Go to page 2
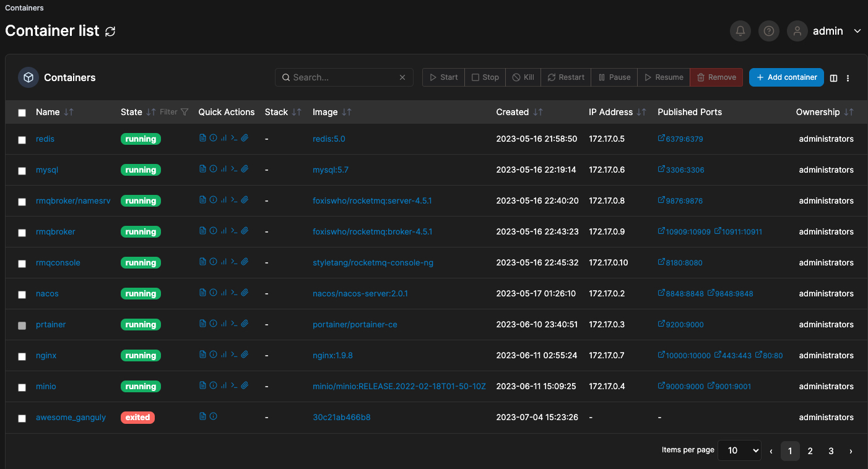The width and height of the screenshot is (868, 469). pos(810,451)
